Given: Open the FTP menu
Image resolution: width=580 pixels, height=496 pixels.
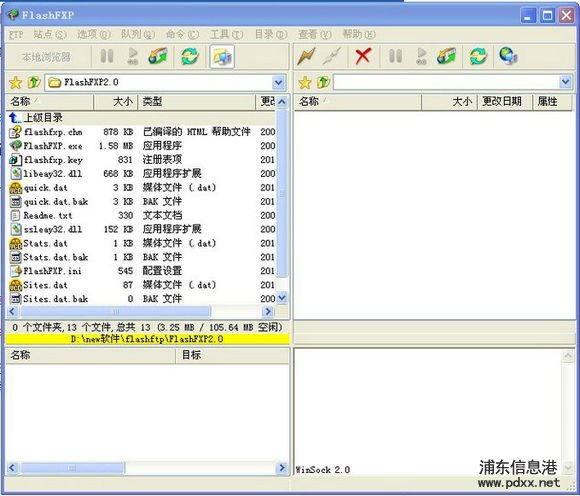Looking at the screenshot, I should [16, 35].
